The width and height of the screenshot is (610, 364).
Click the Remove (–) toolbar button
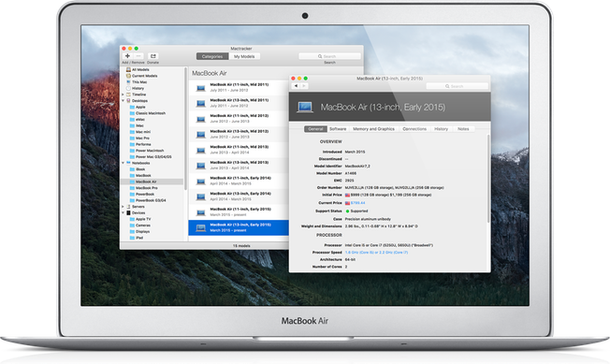point(138,56)
